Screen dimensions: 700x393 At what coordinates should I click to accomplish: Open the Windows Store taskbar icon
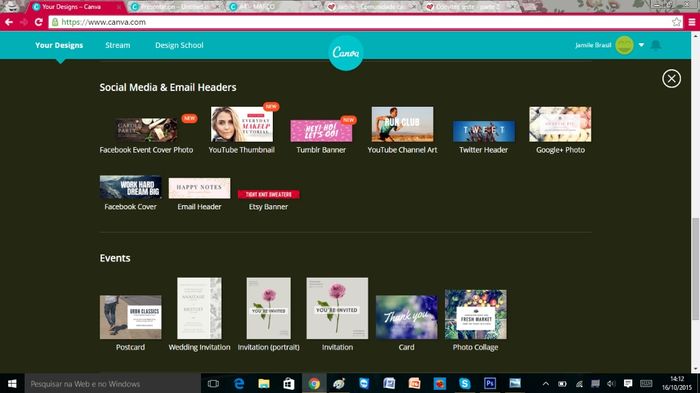pyautogui.click(x=289, y=384)
